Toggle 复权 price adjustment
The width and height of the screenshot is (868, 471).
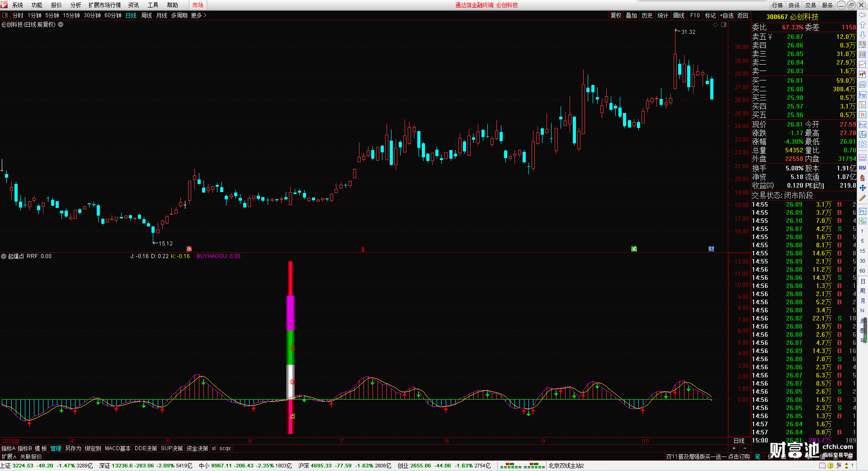[616, 15]
